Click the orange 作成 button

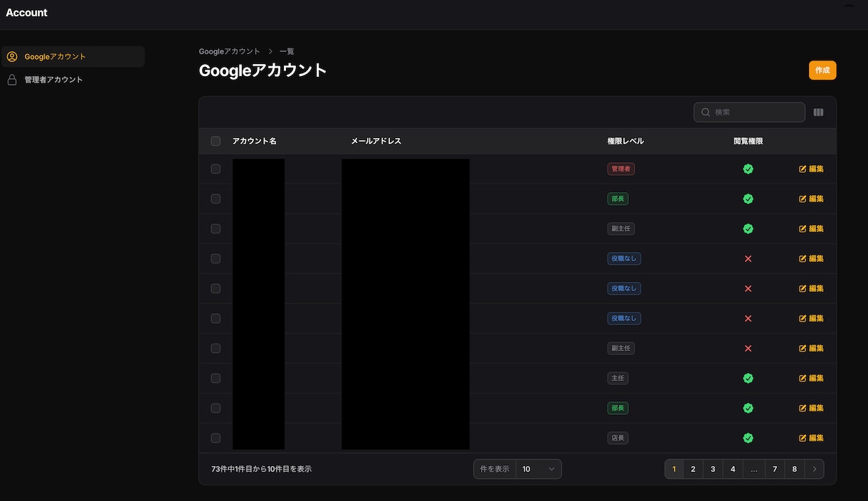click(822, 70)
